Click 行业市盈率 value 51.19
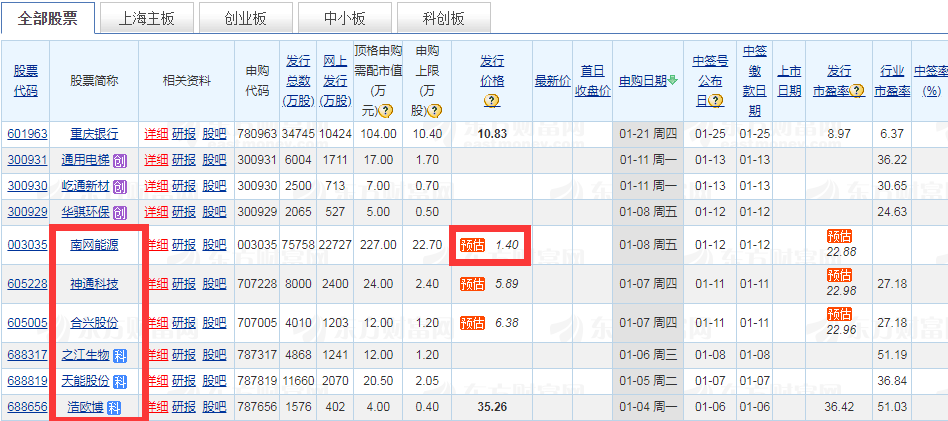The height and width of the screenshot is (421, 948). point(892,355)
